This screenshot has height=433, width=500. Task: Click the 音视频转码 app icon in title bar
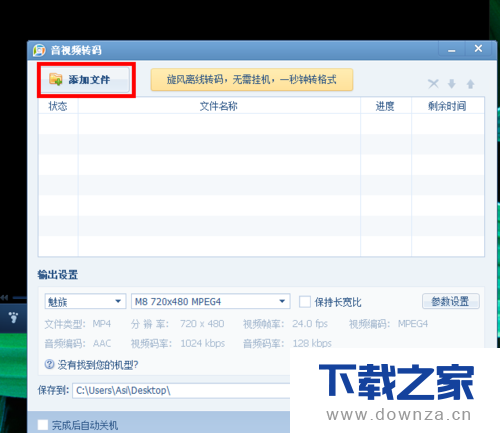pyautogui.click(x=39, y=50)
